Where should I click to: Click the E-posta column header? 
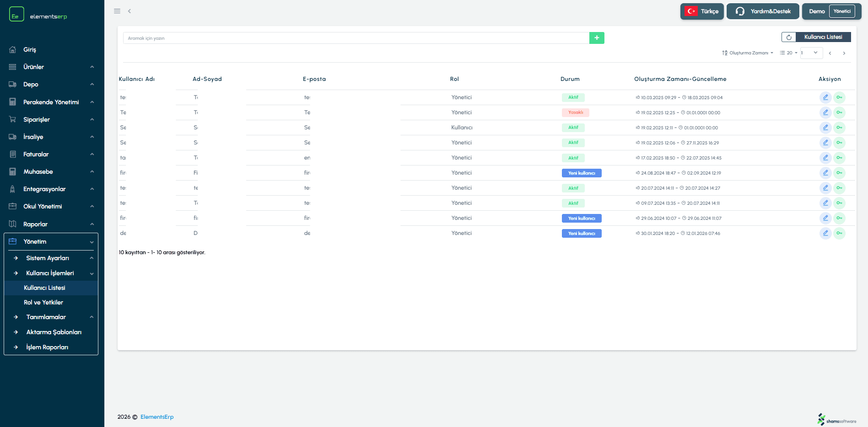pyautogui.click(x=314, y=79)
